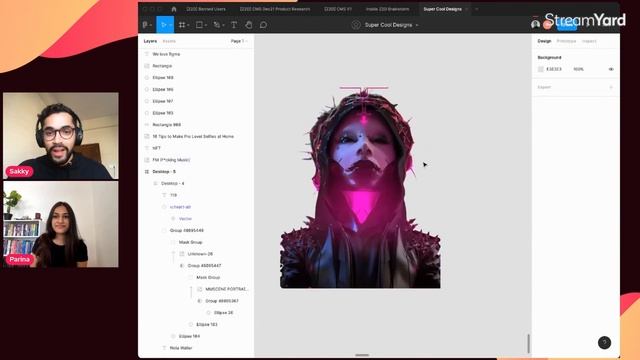640x360 pixels.
Task: Click image icon beside MMSCENE PORTRAI layer
Action: click(200, 289)
